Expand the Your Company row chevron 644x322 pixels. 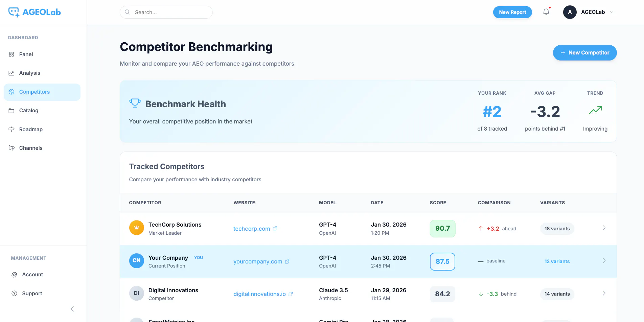tap(604, 261)
